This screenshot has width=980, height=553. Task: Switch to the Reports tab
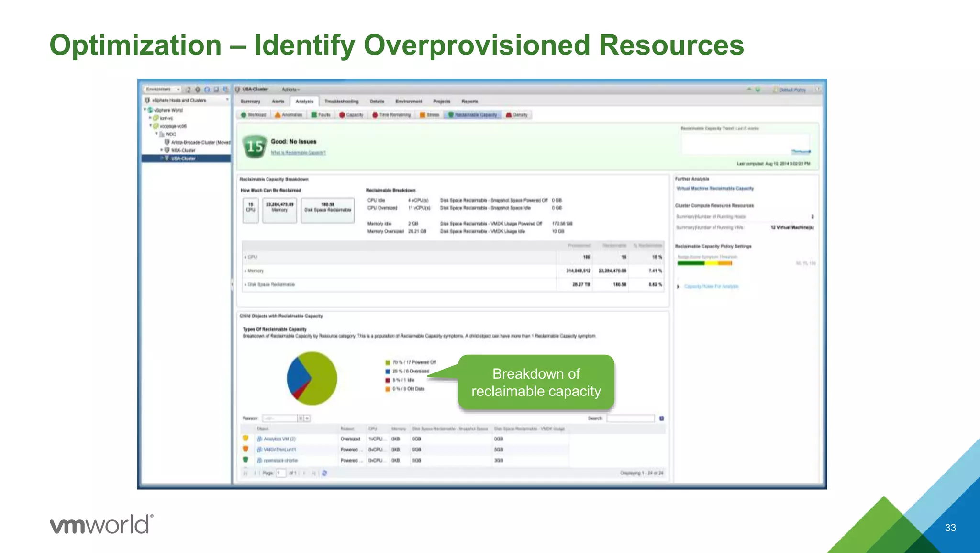click(470, 102)
